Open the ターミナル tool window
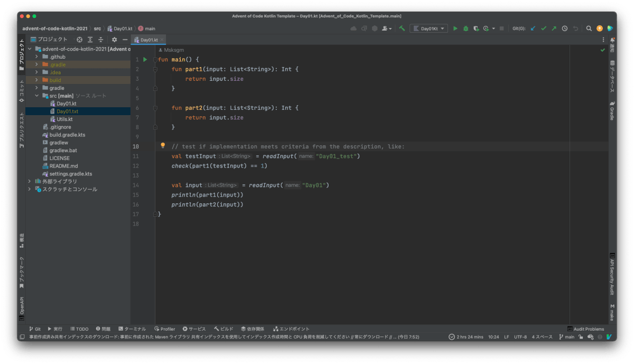Screen dimensions: 634x364 tap(132, 329)
